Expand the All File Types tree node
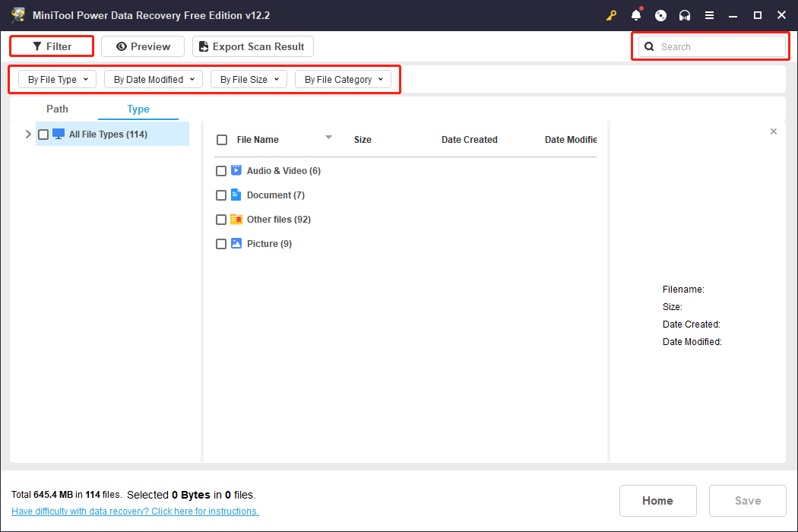Image resolution: width=798 pixels, height=532 pixels. [x=28, y=135]
